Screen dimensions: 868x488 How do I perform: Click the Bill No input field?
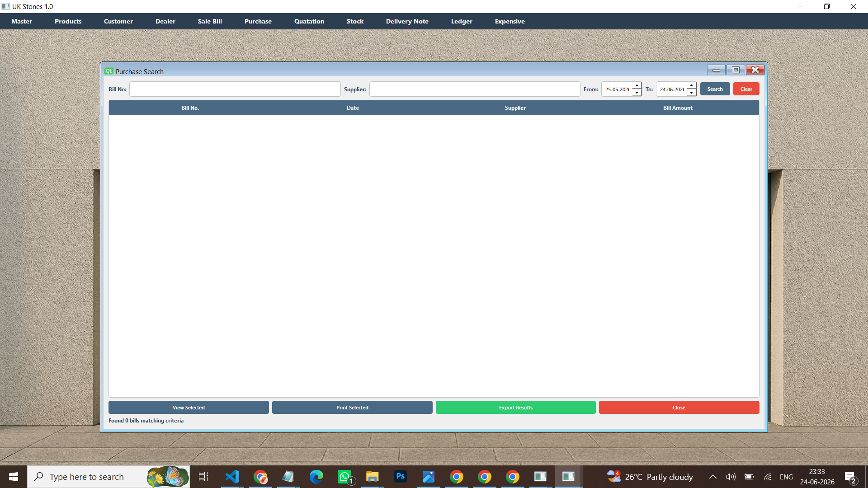click(x=235, y=89)
